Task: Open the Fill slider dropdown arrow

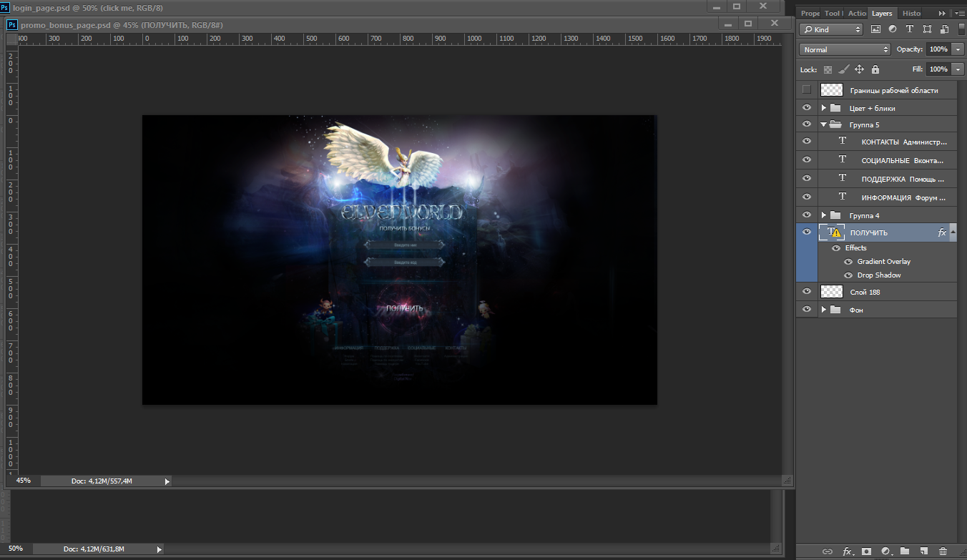Action: (x=958, y=69)
